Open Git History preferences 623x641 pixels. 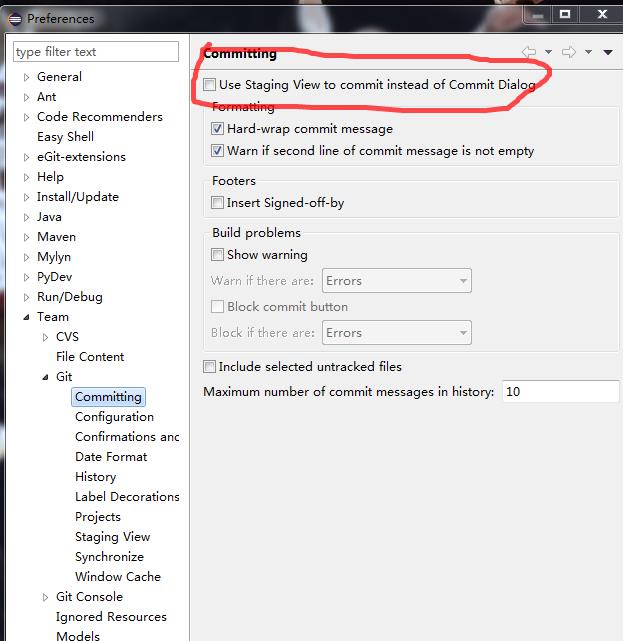(x=96, y=477)
